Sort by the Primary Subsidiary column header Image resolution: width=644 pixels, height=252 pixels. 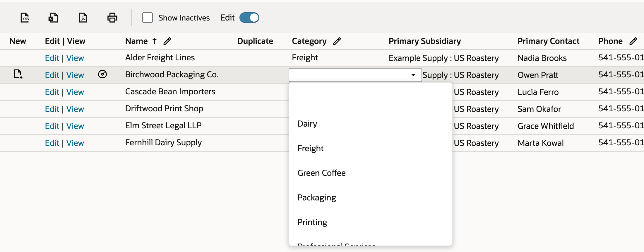point(425,41)
